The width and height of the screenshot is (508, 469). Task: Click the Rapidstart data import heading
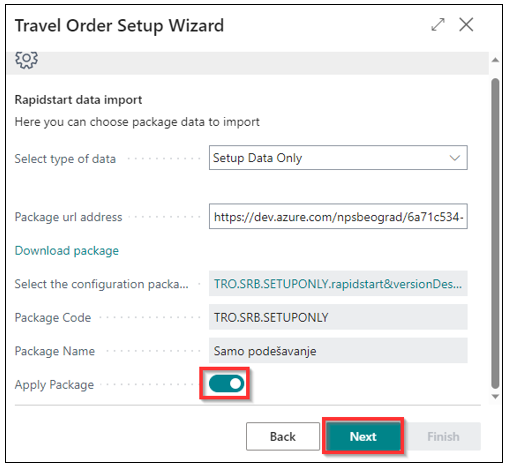(x=78, y=100)
